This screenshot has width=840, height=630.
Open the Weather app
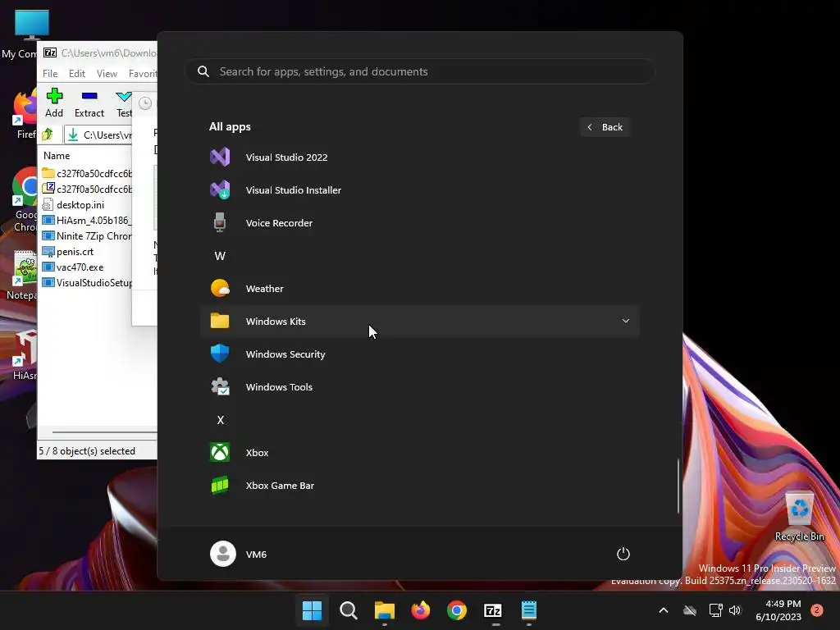pos(419,289)
